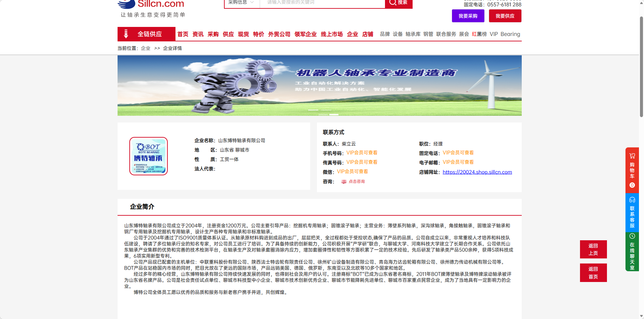The width and height of the screenshot is (644, 319).
Task: Go to the 轴承库 section
Action: click(413, 34)
